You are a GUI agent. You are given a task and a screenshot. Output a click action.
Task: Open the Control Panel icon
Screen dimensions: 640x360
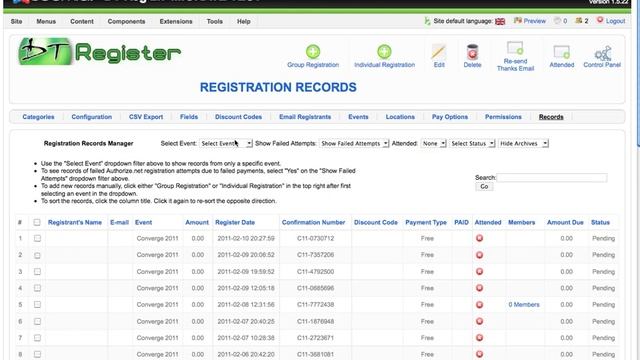tap(602, 53)
